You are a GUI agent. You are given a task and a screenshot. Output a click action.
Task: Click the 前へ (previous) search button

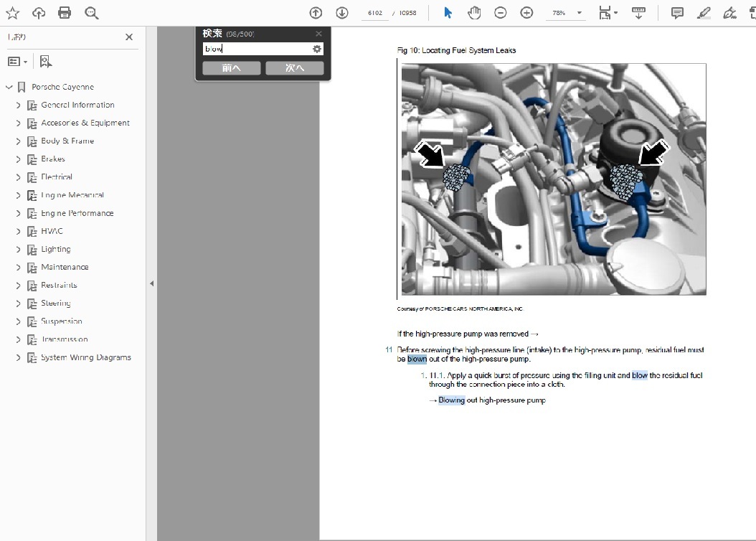[x=231, y=68]
